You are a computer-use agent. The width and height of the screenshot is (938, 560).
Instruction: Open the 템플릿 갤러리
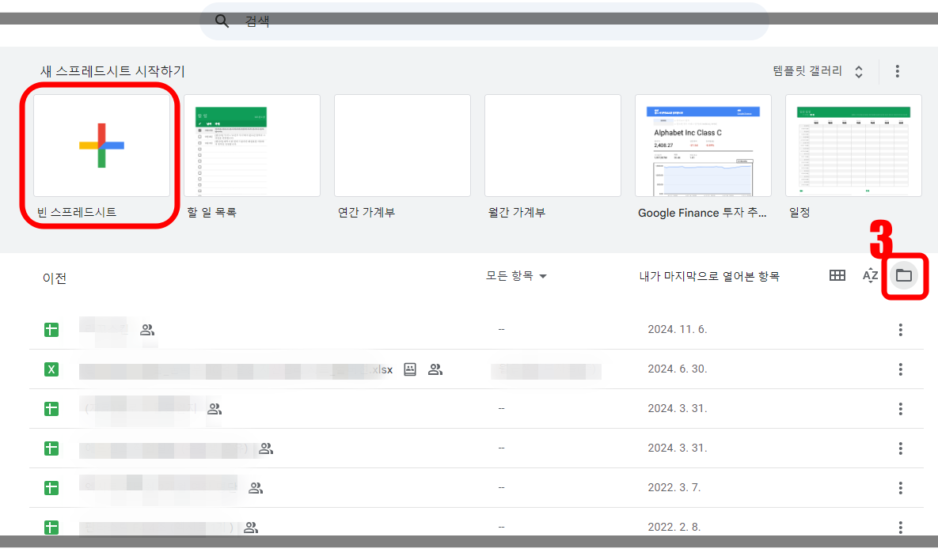click(807, 70)
